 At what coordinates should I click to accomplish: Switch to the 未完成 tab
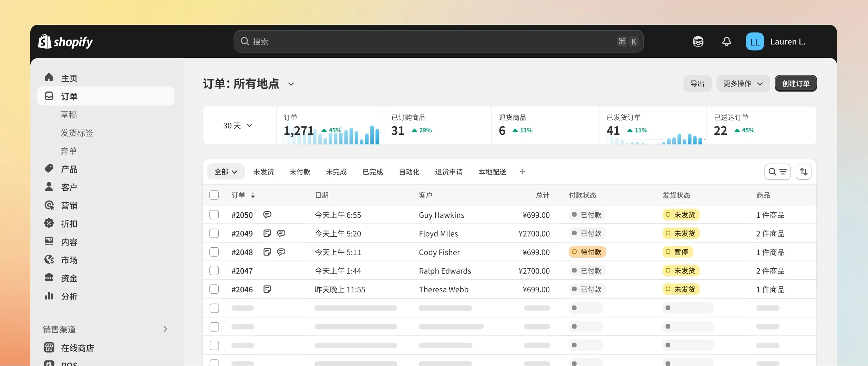click(x=336, y=172)
